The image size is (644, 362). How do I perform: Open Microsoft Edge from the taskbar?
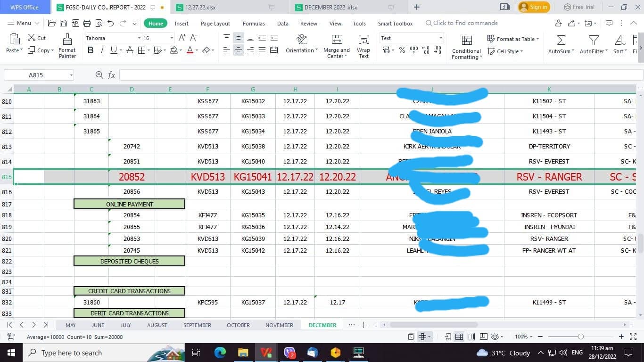point(220,353)
